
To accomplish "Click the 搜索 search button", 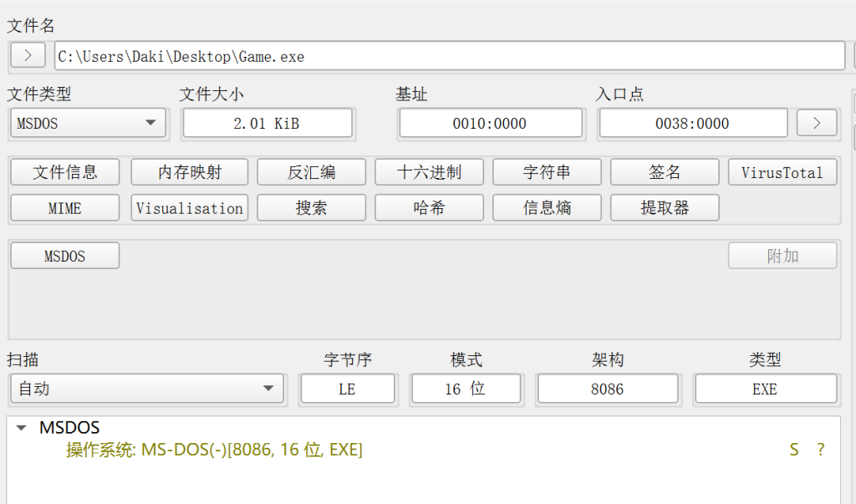I will [311, 208].
